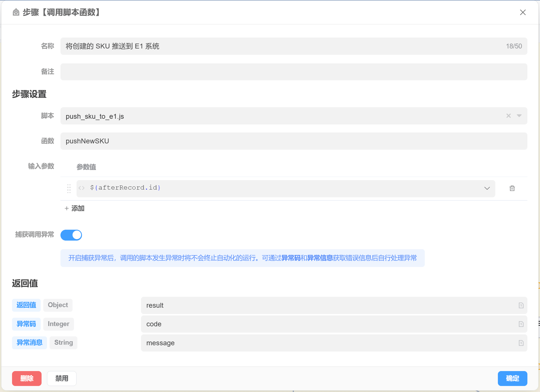Click the 异常码 exception code tag

[26, 324]
